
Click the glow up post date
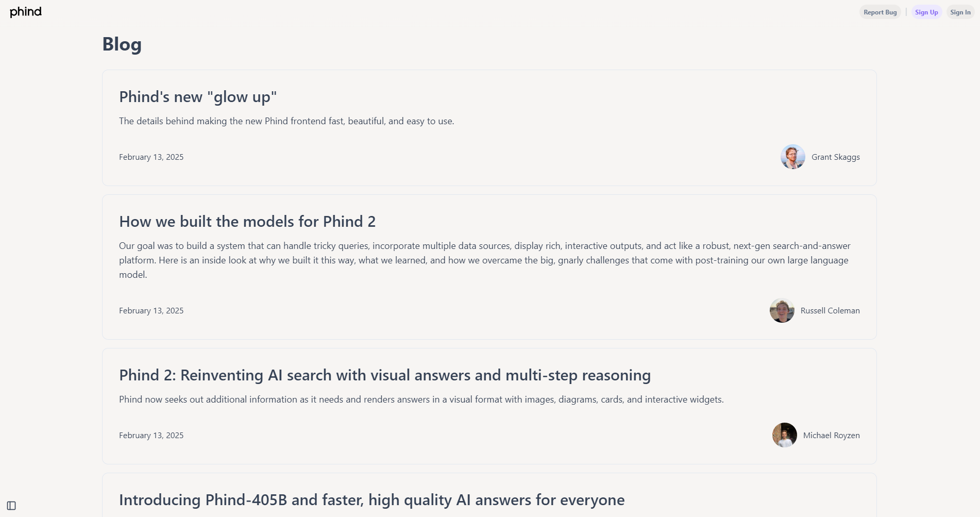coord(151,157)
